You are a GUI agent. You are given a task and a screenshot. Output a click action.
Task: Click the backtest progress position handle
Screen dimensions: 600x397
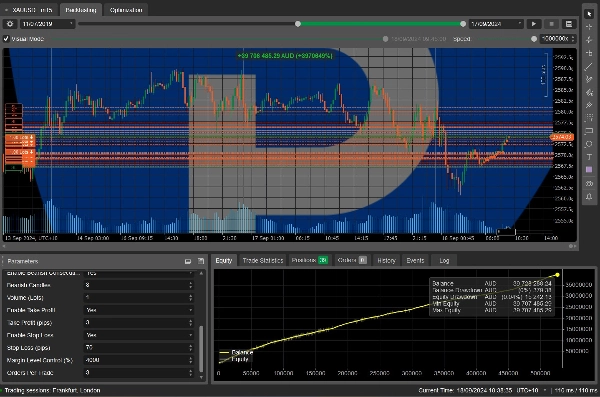385,39
